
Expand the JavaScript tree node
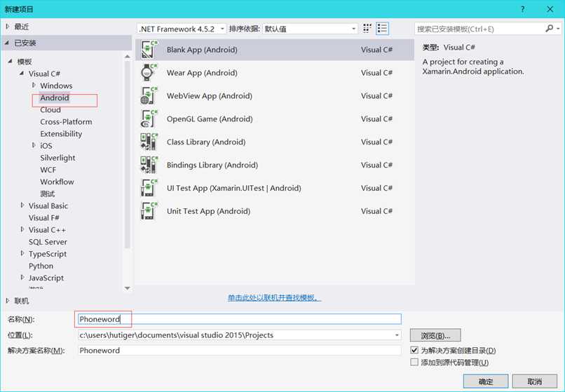(x=22, y=278)
